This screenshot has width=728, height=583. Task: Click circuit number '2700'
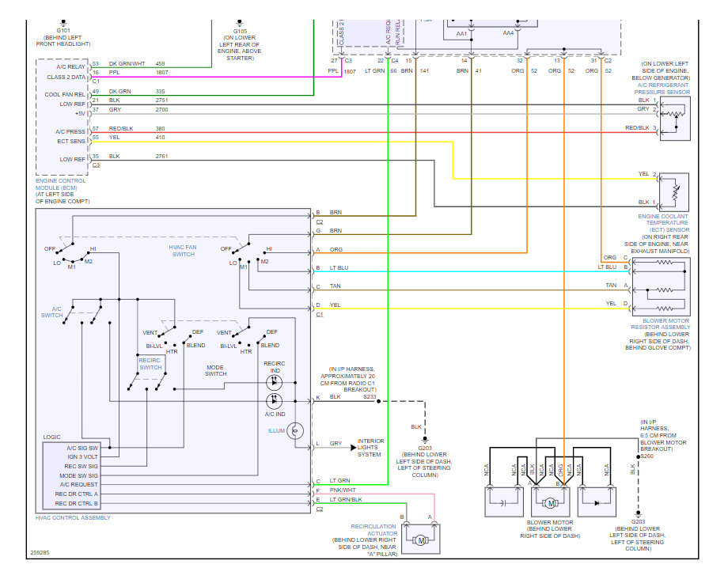[x=161, y=109]
